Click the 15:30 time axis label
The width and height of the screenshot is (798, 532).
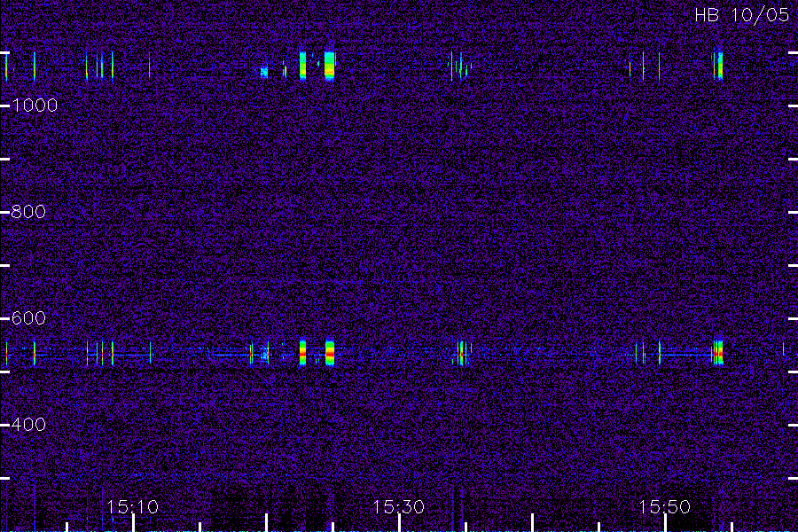[398, 507]
